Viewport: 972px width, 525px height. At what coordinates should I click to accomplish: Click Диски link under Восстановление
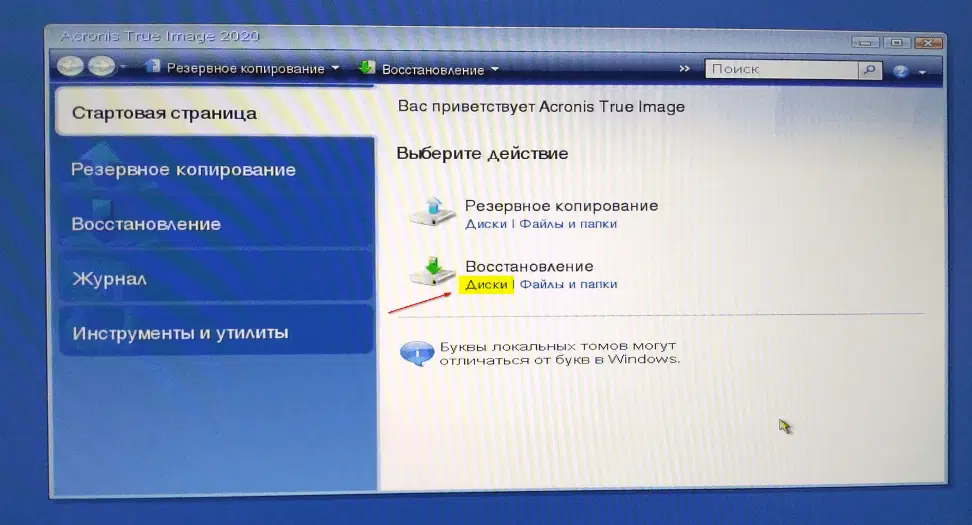click(x=486, y=284)
